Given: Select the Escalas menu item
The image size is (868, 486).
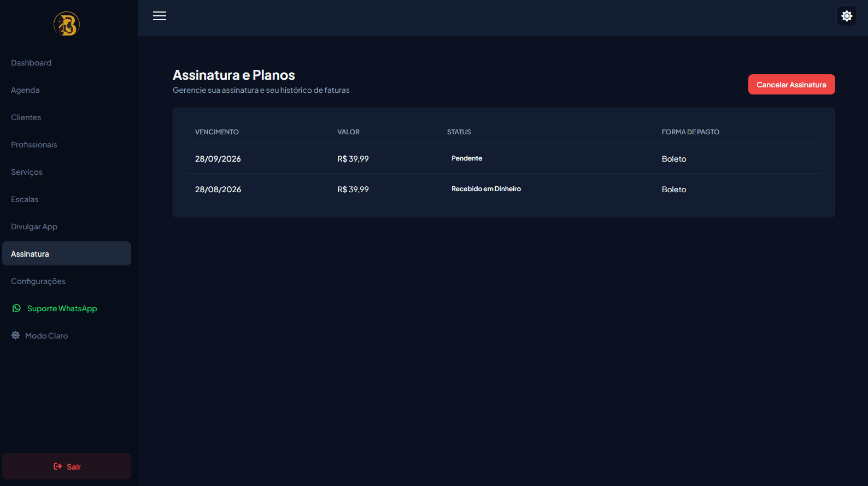Looking at the screenshot, I should point(67,199).
